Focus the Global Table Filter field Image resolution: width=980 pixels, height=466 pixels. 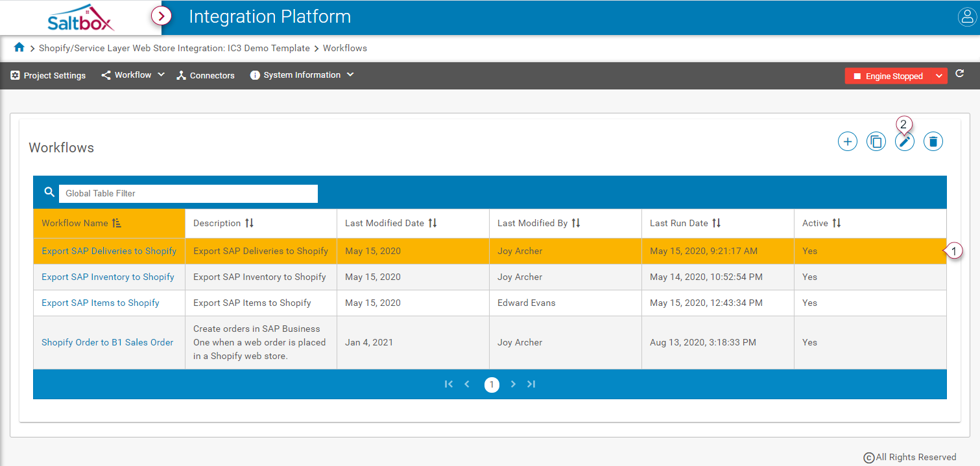tap(188, 193)
